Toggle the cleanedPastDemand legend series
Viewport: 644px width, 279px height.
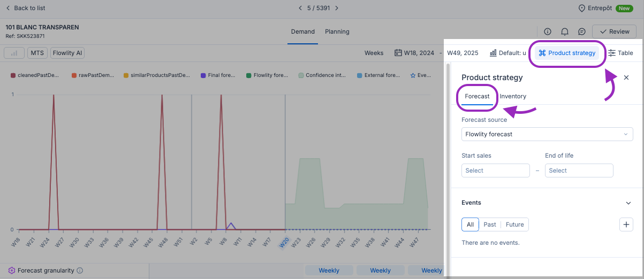coord(35,75)
